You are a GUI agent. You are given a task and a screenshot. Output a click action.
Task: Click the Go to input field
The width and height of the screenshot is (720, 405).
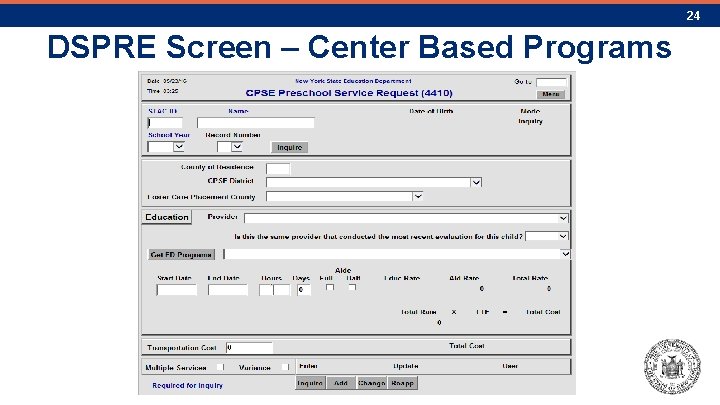point(551,82)
